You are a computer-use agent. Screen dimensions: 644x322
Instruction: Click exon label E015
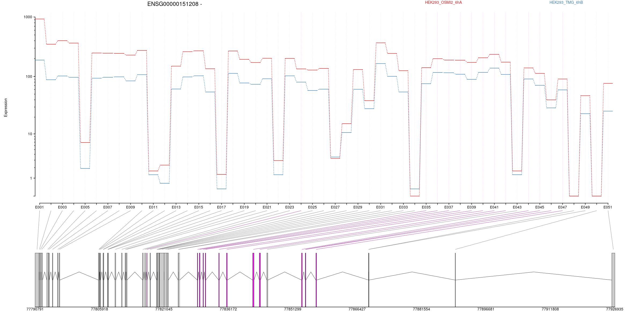(x=199, y=207)
